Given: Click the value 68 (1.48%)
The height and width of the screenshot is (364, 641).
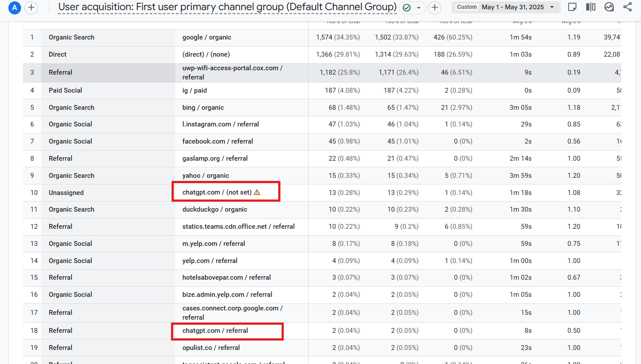Looking at the screenshot, I should [344, 108].
